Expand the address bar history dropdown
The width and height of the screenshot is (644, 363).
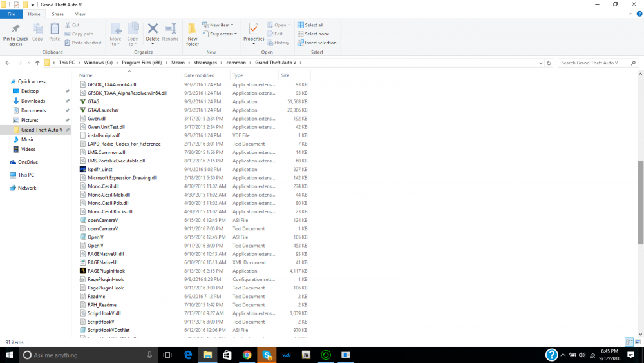[540, 63]
